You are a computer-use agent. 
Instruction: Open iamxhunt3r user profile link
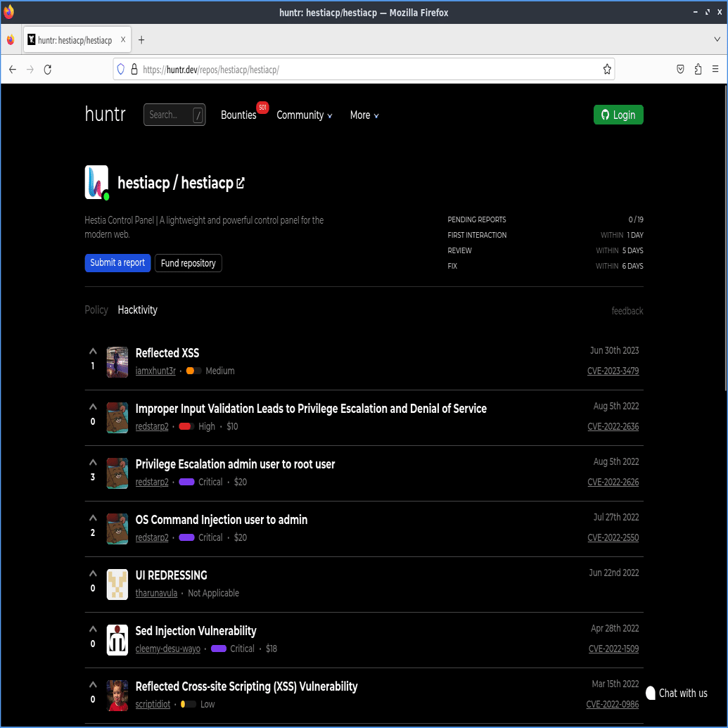pyautogui.click(x=155, y=371)
